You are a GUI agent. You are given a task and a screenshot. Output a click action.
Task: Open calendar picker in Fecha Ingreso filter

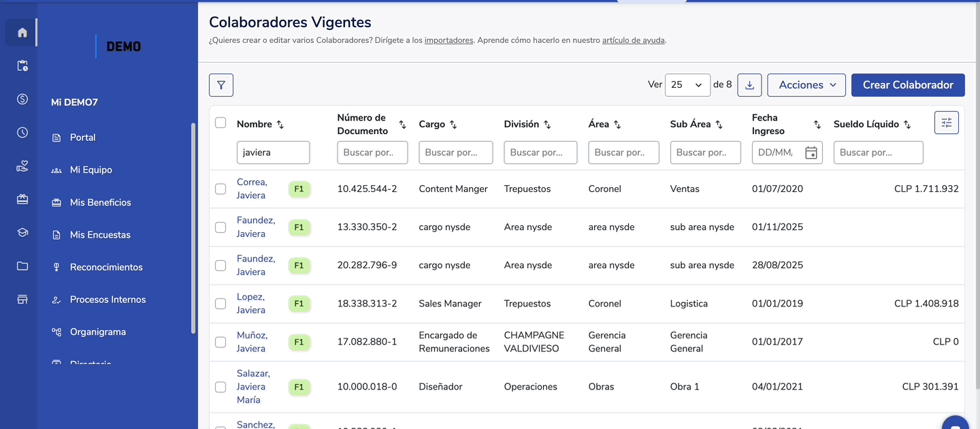[x=811, y=153]
